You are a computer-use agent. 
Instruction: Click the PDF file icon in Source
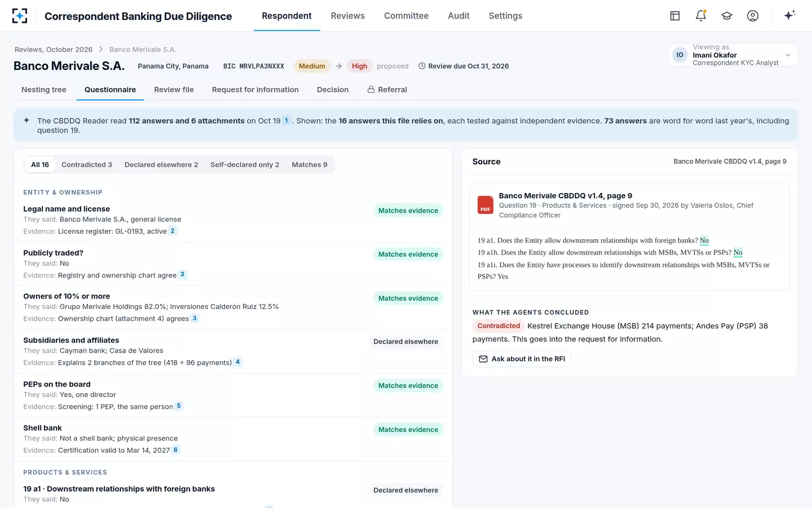tap(486, 205)
